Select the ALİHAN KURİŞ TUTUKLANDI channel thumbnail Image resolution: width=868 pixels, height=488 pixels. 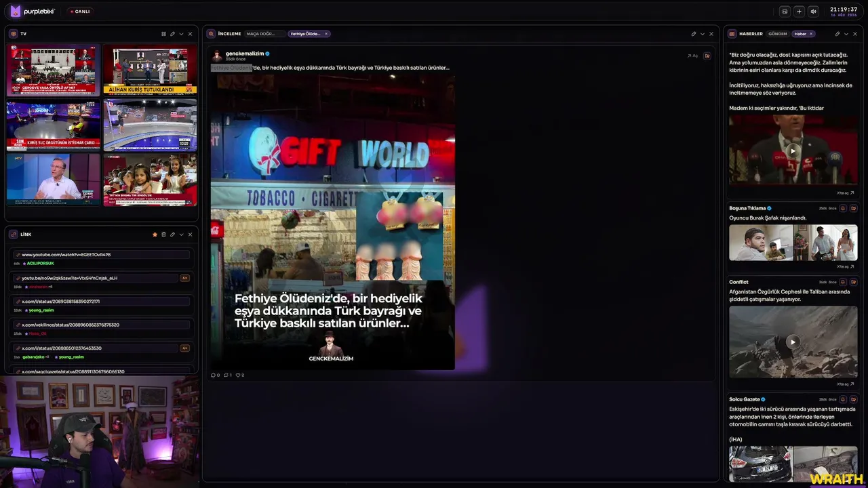pyautogui.click(x=150, y=70)
